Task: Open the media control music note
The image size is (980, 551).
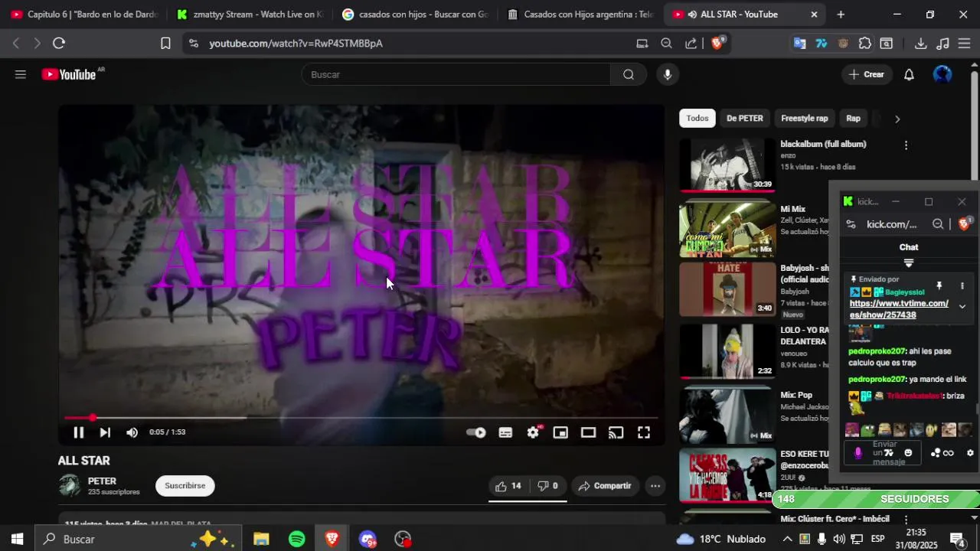Action: point(943,44)
